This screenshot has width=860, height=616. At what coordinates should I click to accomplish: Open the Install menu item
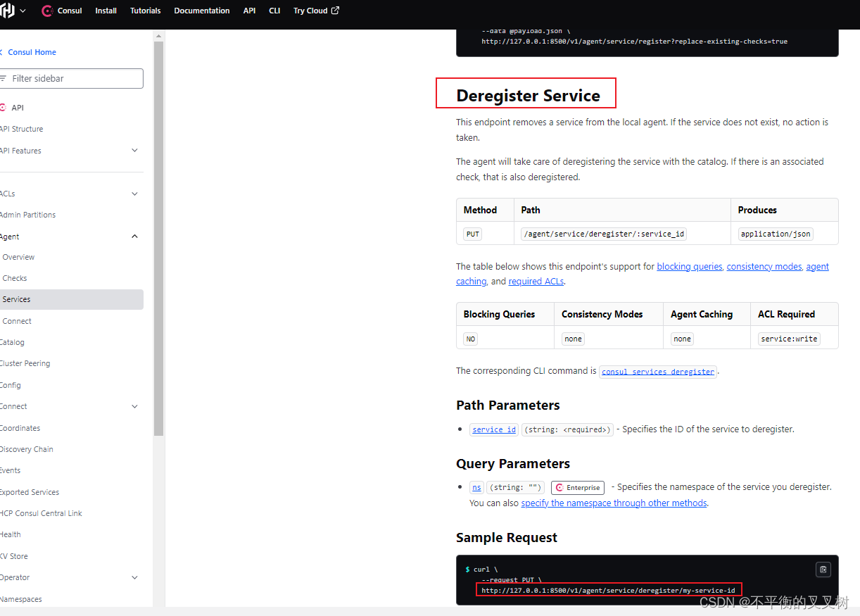(x=106, y=11)
